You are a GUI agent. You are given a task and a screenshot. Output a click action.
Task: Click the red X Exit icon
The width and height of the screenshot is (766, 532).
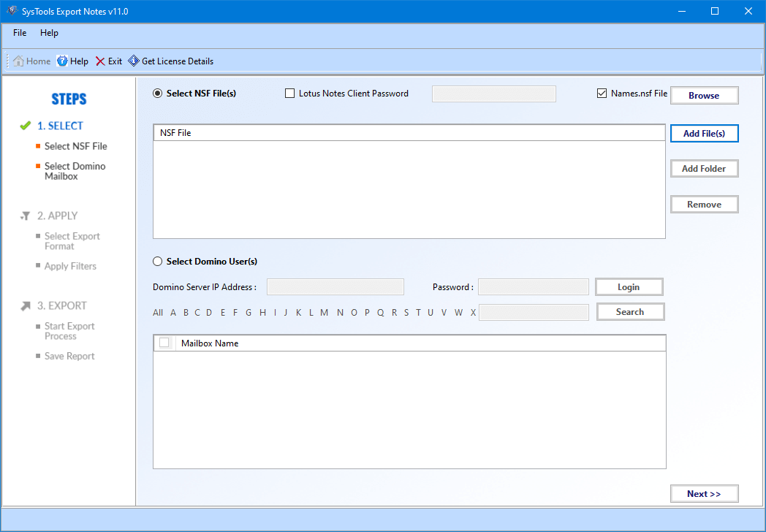(100, 61)
